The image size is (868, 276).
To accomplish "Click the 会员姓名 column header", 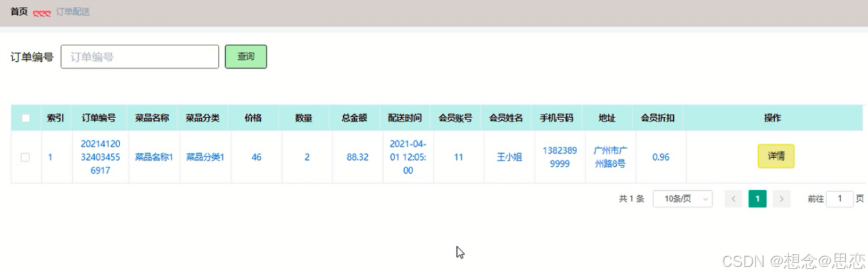I will coord(506,118).
